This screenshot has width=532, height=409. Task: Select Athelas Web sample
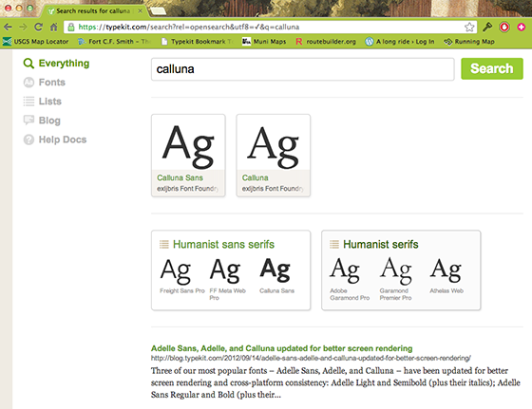coord(446,276)
